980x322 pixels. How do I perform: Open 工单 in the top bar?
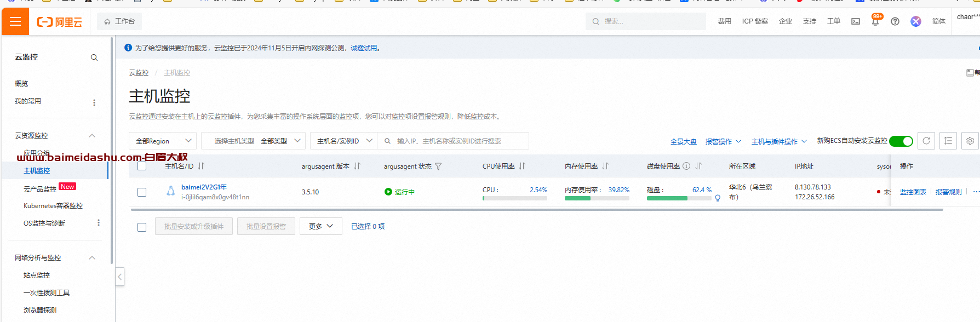click(834, 21)
